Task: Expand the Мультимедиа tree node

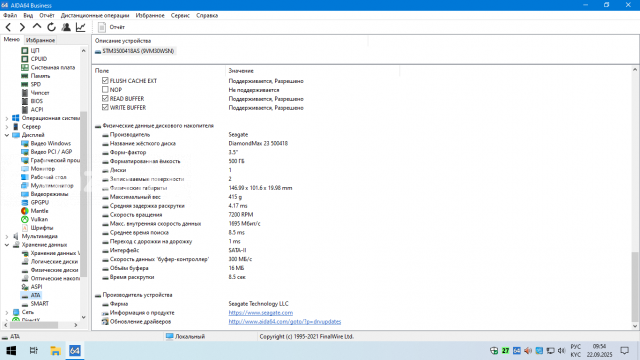Action: [7, 236]
